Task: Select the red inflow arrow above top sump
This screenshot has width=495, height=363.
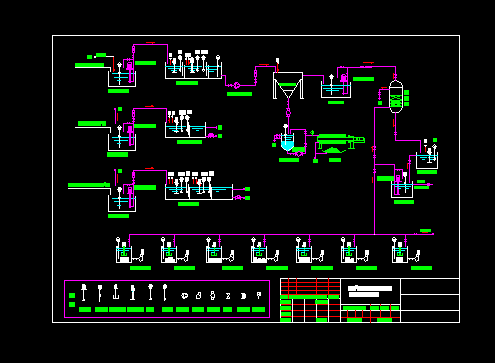Action: tap(114, 64)
